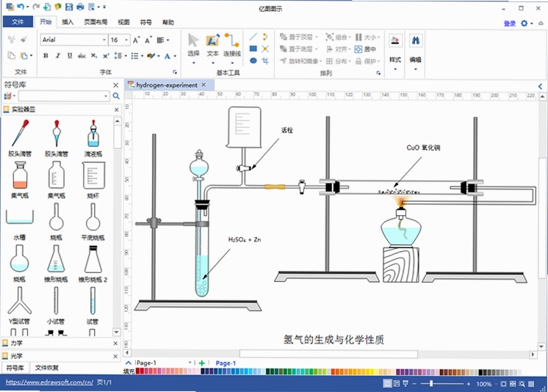Open the 编辑 find binoculars tool
This screenshot has height=392, width=548.
coord(415,51)
